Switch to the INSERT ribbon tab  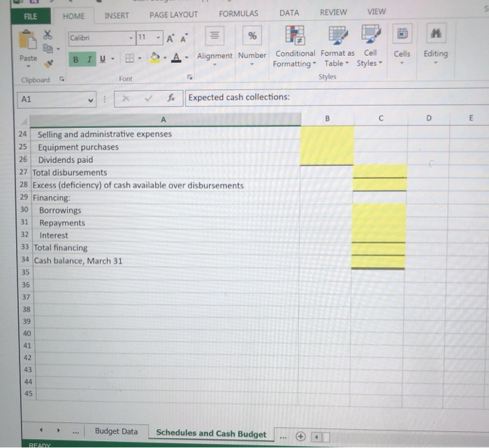[117, 15]
